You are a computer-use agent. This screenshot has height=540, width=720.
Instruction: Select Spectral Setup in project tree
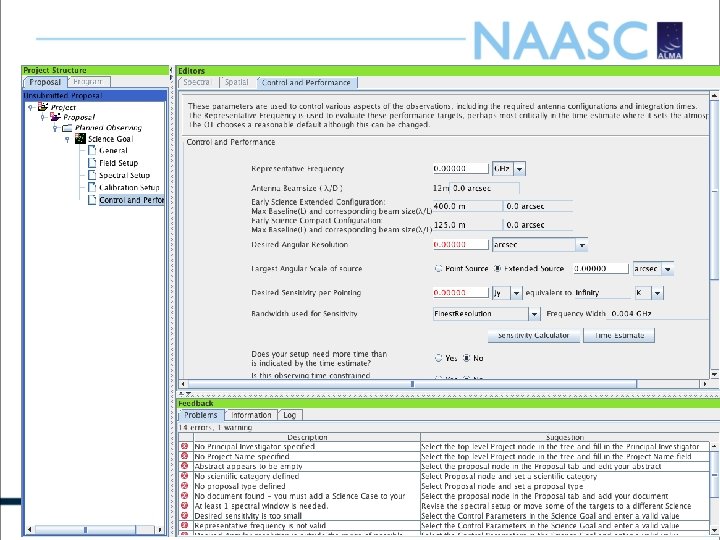(x=124, y=175)
